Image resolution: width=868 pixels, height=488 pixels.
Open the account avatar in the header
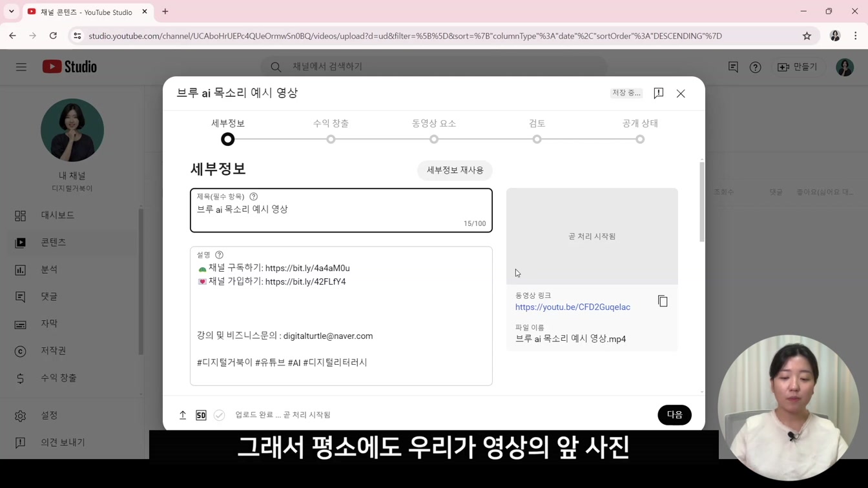[845, 67]
